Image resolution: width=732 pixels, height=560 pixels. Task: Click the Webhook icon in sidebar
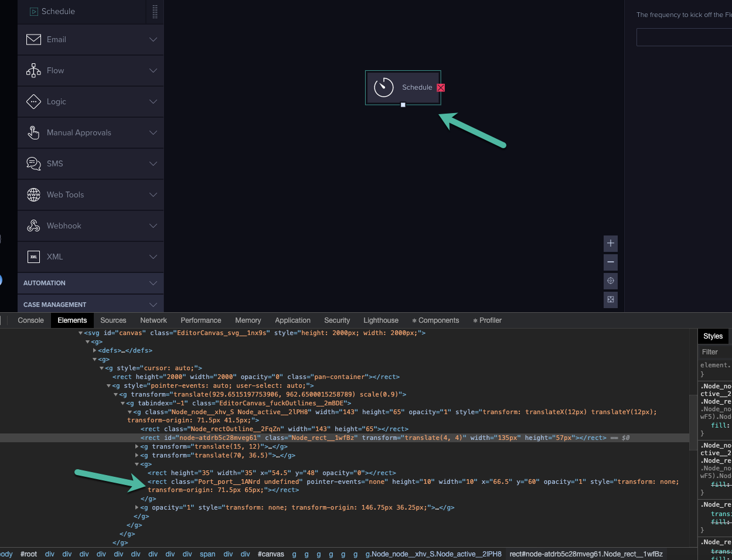(33, 226)
